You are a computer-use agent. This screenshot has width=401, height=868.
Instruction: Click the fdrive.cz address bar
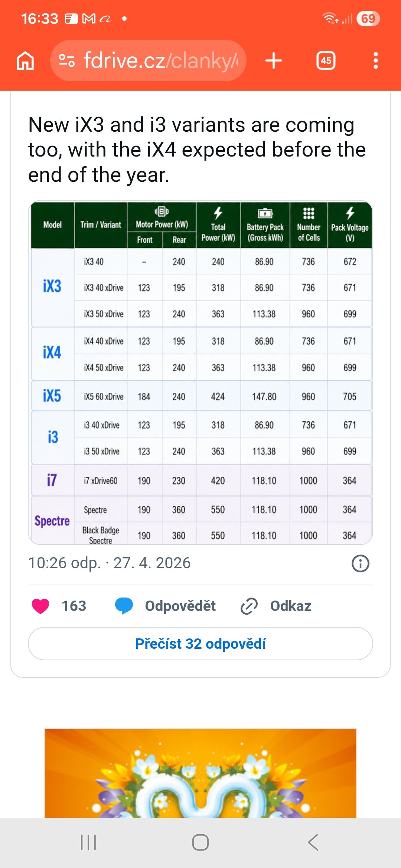pos(160,60)
